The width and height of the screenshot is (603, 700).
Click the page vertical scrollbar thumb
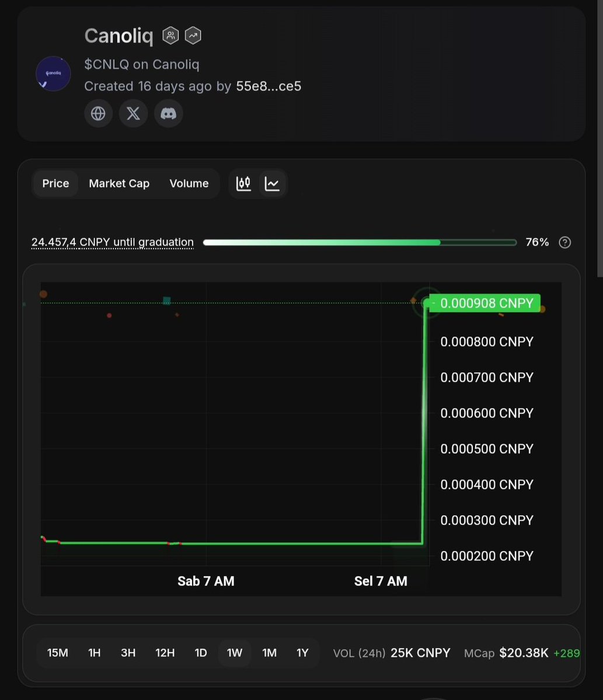pos(600,138)
